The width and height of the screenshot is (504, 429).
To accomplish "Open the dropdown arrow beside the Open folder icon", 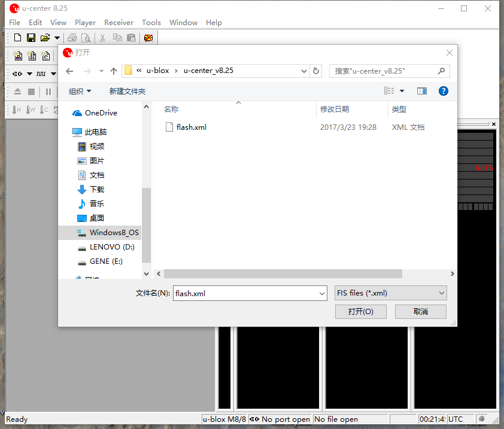I will pos(56,37).
